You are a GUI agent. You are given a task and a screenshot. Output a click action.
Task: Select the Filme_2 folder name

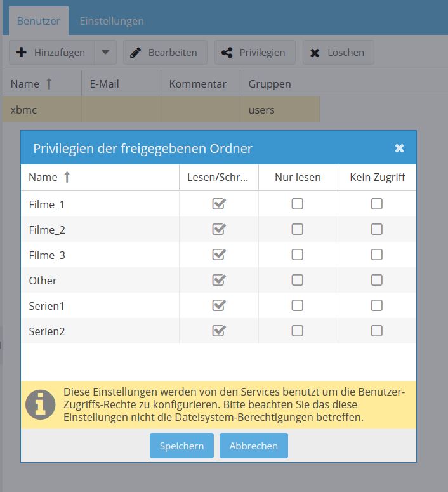[x=47, y=230]
